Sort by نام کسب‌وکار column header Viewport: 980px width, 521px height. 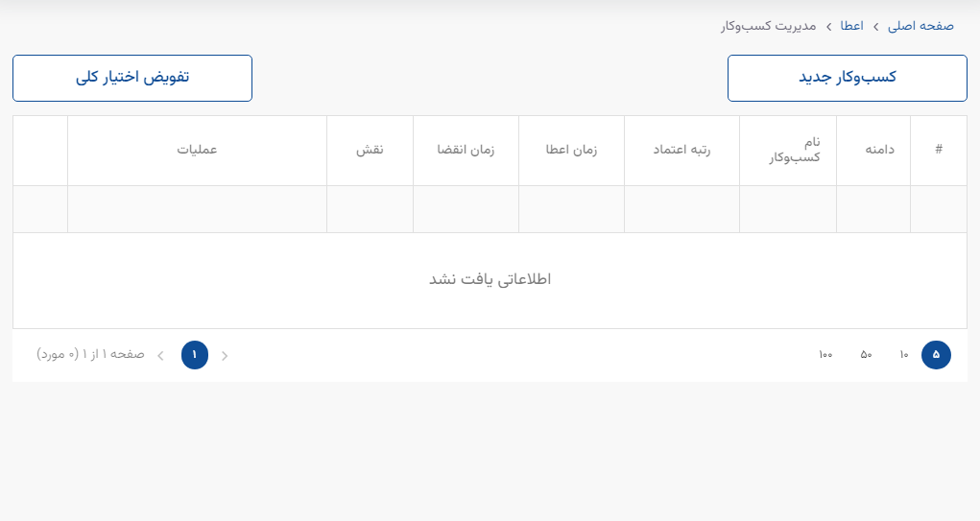pos(795,150)
